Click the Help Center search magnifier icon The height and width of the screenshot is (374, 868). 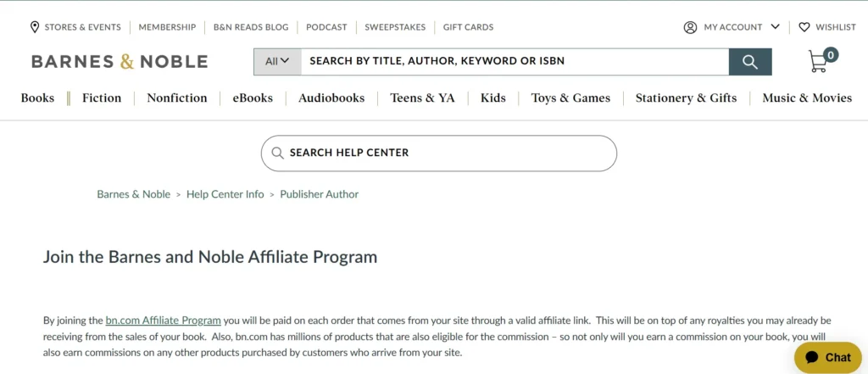pos(277,154)
